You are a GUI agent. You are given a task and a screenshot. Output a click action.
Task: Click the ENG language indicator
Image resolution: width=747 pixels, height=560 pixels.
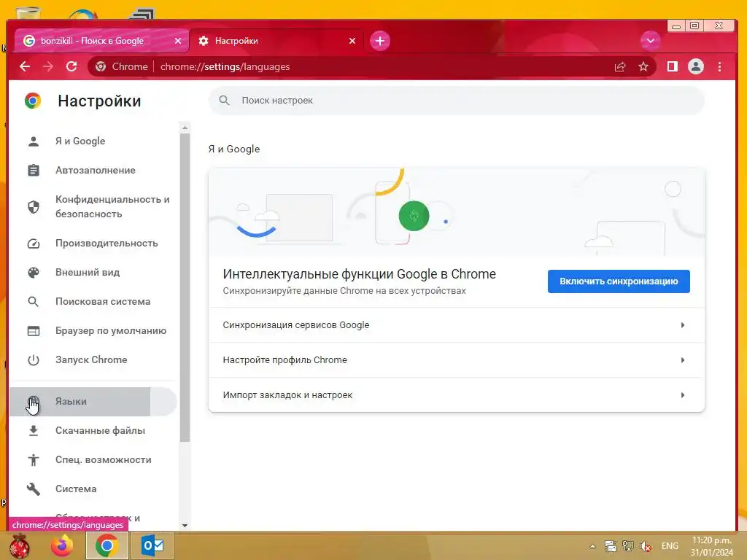tap(670, 546)
